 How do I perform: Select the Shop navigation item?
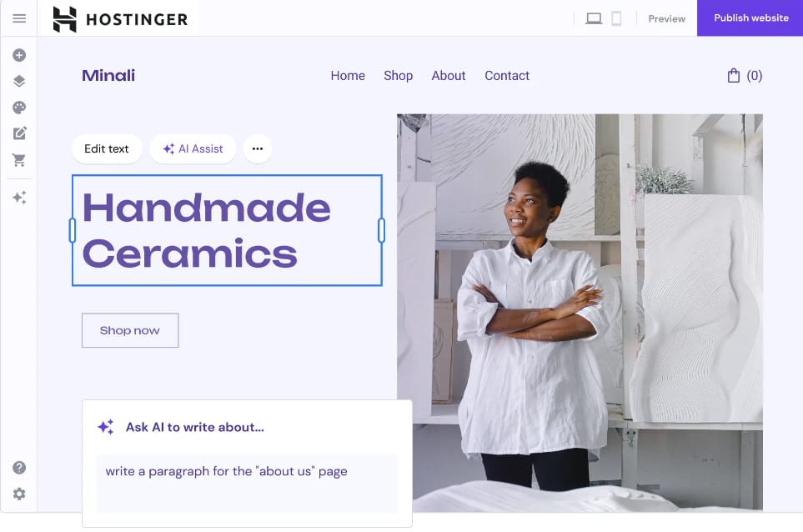click(x=399, y=76)
